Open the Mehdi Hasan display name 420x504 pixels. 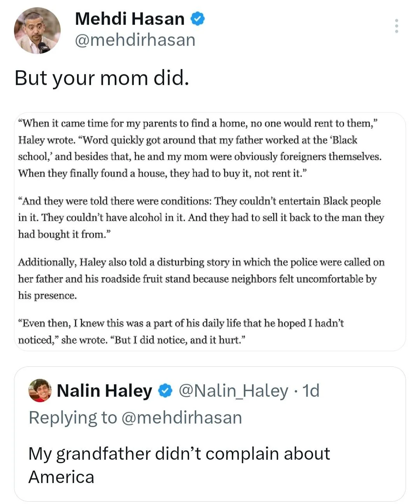tap(129, 19)
